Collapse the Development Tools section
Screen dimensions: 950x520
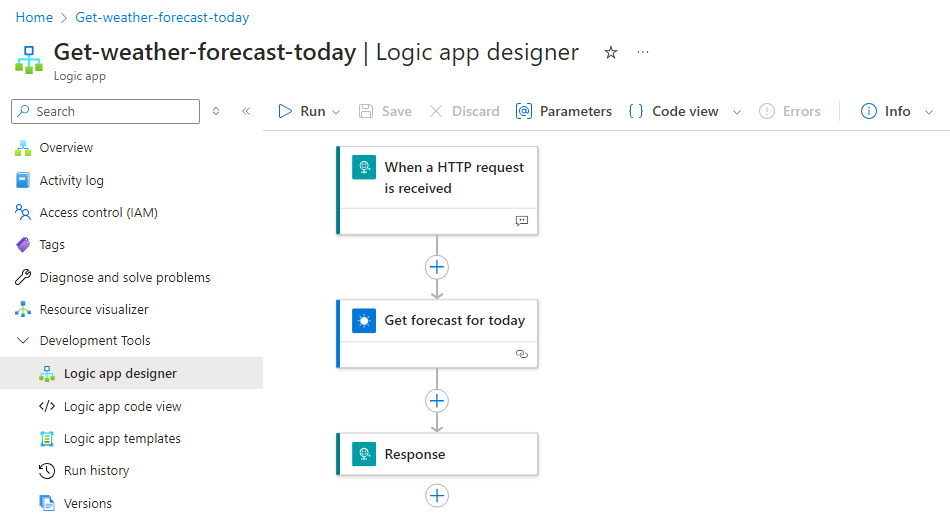coord(24,341)
